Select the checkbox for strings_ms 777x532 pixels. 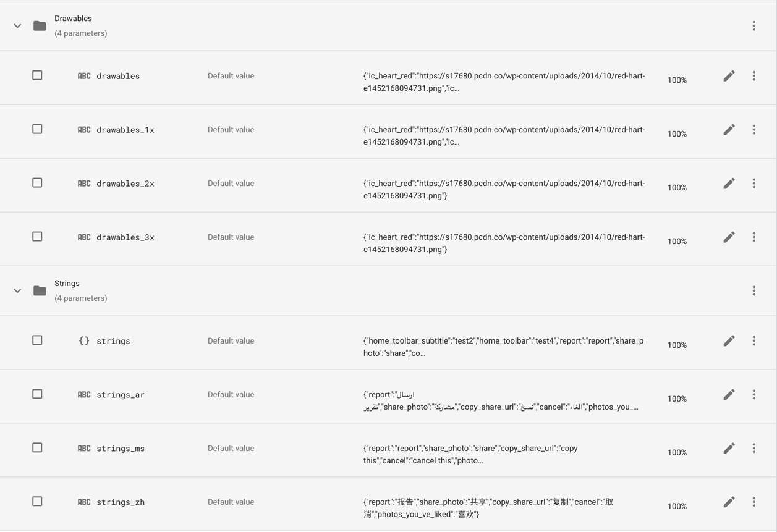pos(37,448)
